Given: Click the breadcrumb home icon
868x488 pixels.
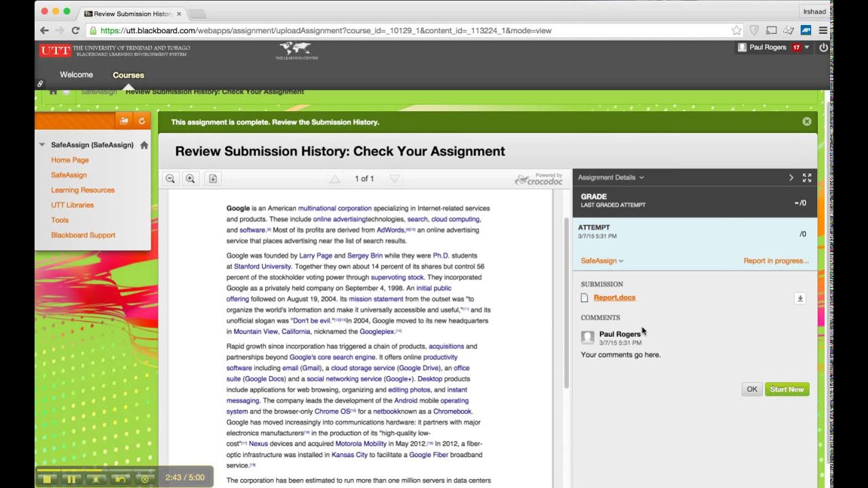Looking at the screenshot, I should tap(53, 91).
